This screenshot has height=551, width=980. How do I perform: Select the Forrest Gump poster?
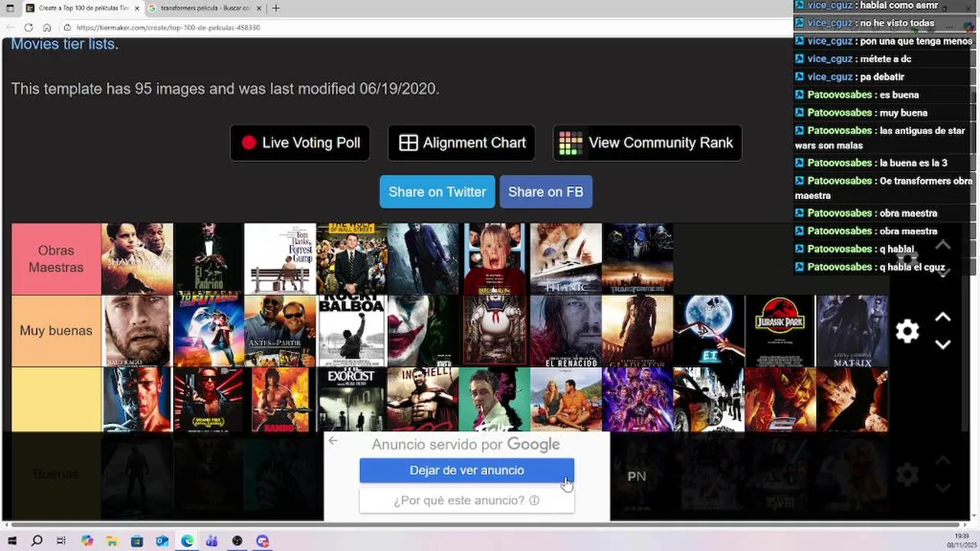280,259
